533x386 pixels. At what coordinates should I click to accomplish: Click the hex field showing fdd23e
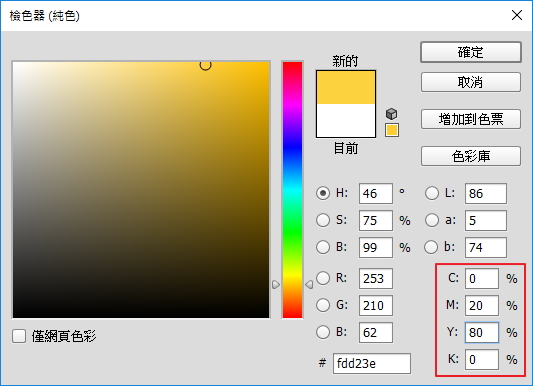pyautogui.click(x=372, y=363)
